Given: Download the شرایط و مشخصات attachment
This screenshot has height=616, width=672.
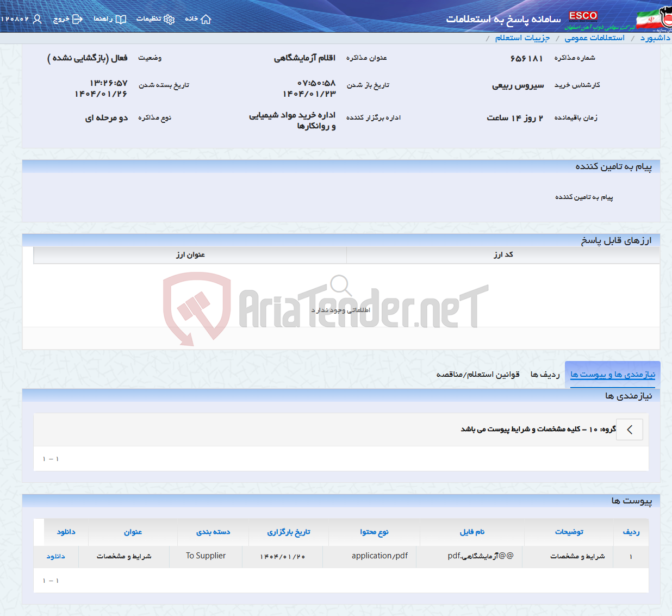Looking at the screenshot, I should tap(55, 556).
